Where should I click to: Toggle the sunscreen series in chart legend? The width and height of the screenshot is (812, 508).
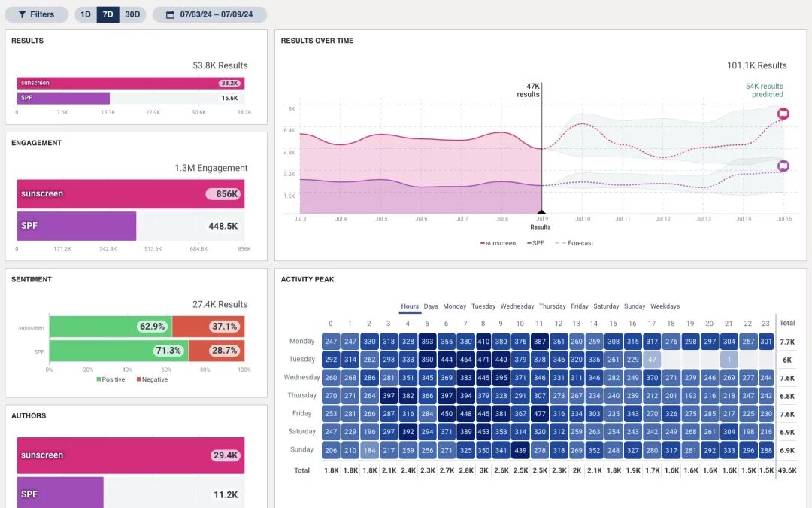pyautogui.click(x=498, y=243)
